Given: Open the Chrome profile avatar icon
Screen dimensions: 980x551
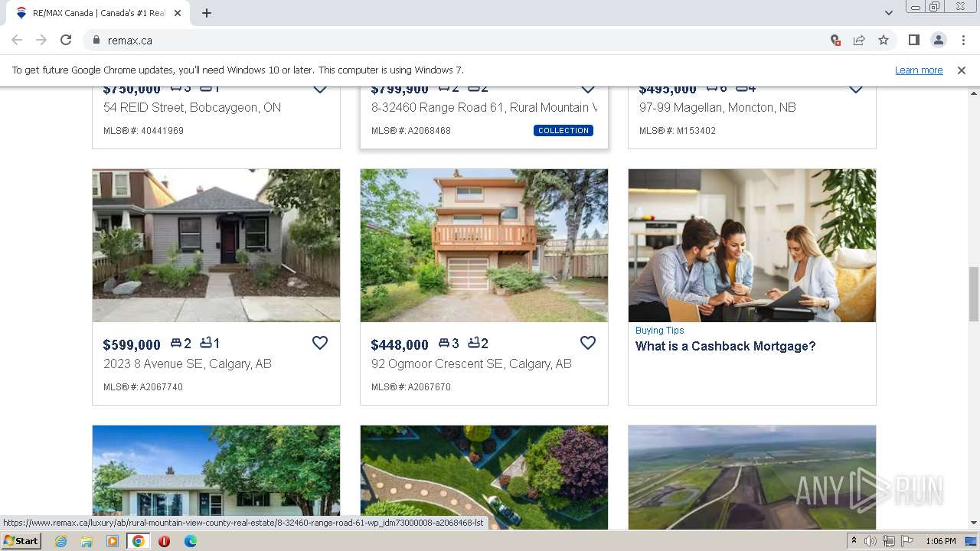Looking at the screenshot, I should [939, 40].
